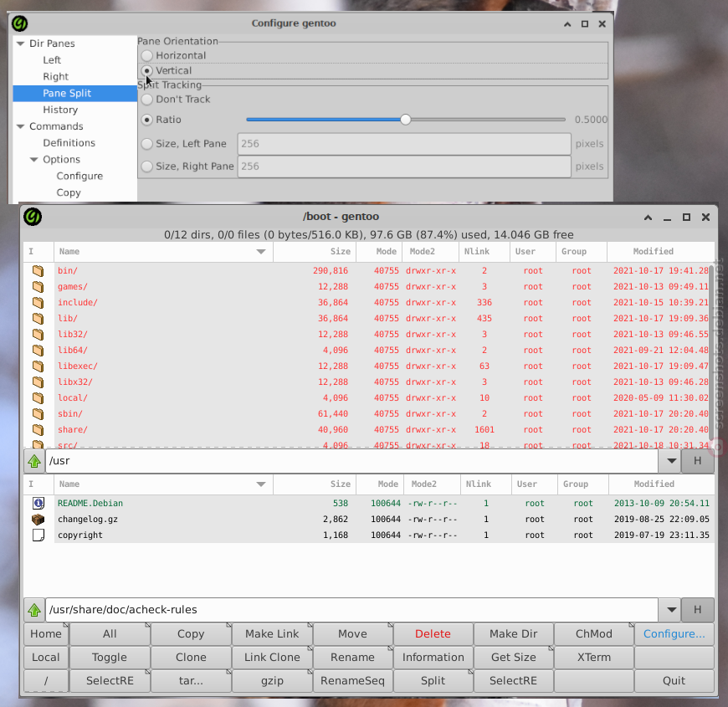Collapse the Commands tree node

click(20, 126)
